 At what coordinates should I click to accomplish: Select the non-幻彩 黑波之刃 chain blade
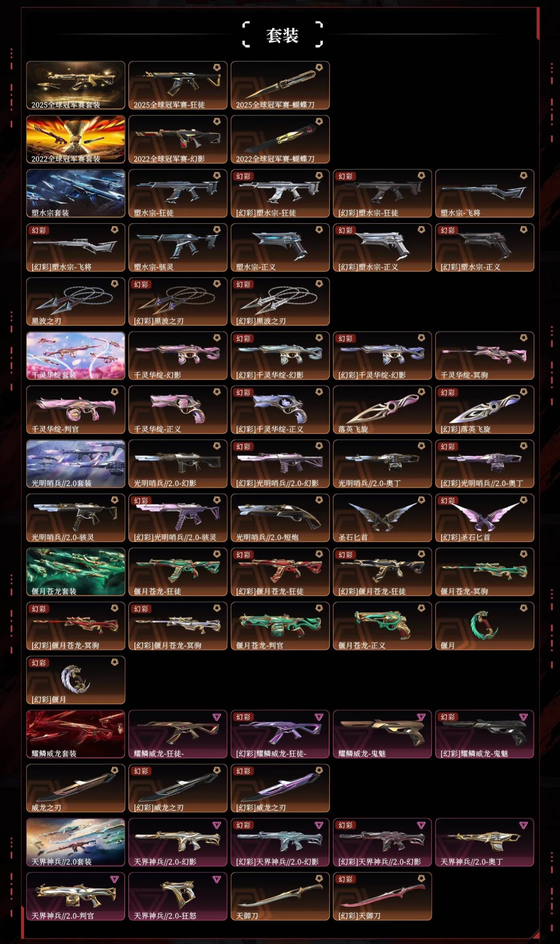point(76,302)
